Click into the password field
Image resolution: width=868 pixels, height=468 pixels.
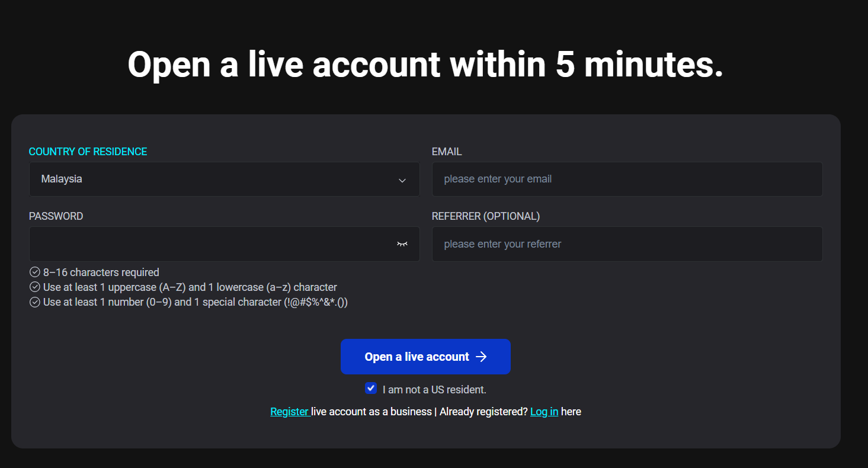coord(207,244)
